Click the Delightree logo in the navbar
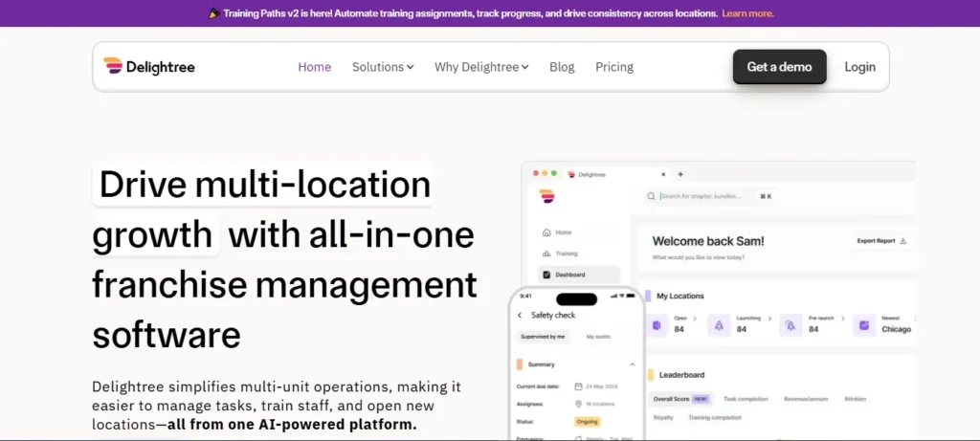Viewport: 980px width, 441px height. [x=148, y=66]
